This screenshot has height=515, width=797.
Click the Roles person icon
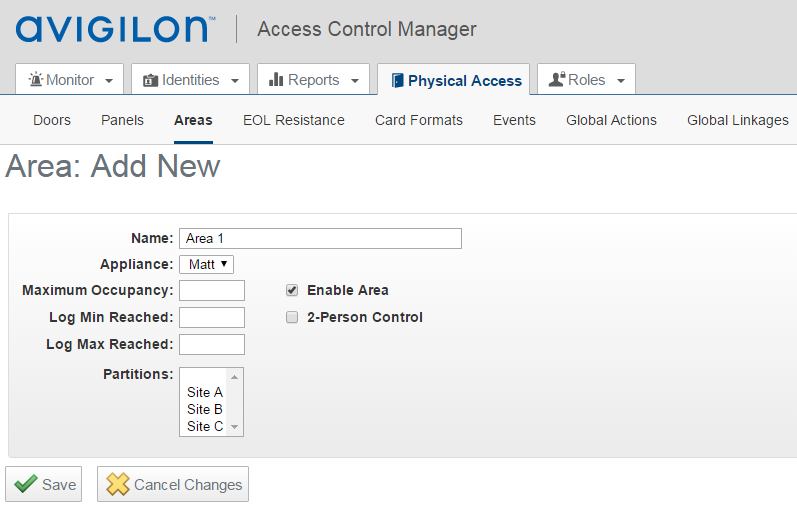click(x=557, y=80)
